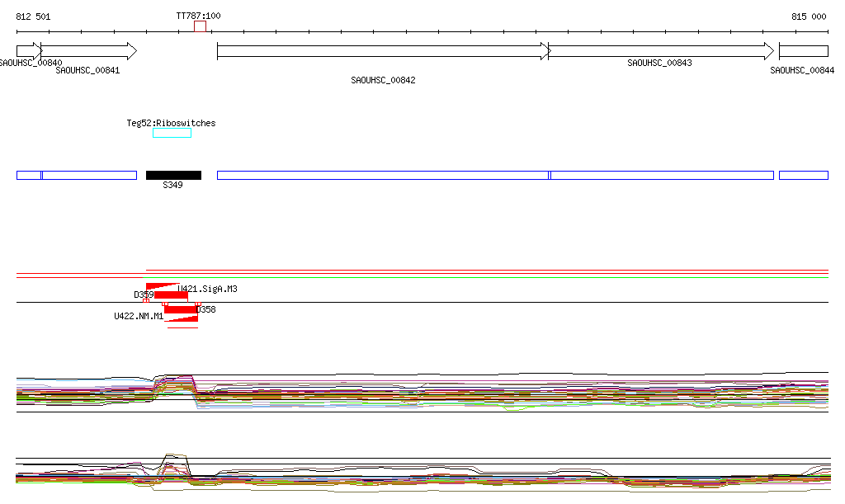
Task: Click the 812 501 start coordinate
Action: pyautogui.click(x=33, y=16)
